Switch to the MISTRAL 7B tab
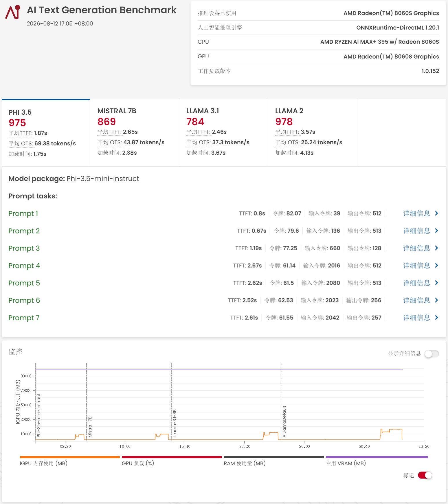Image resolution: width=448 pixels, height=504 pixels. pyautogui.click(x=135, y=133)
